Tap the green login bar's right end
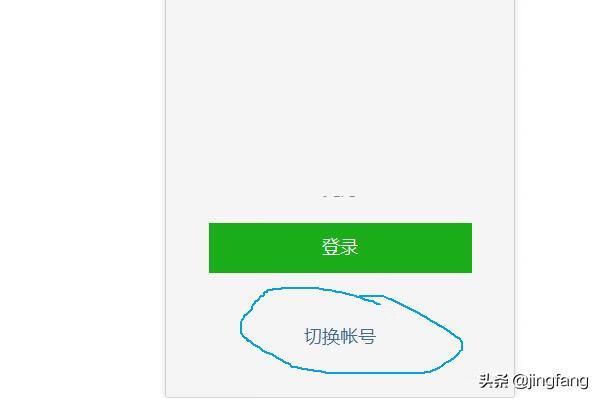 pos(462,248)
